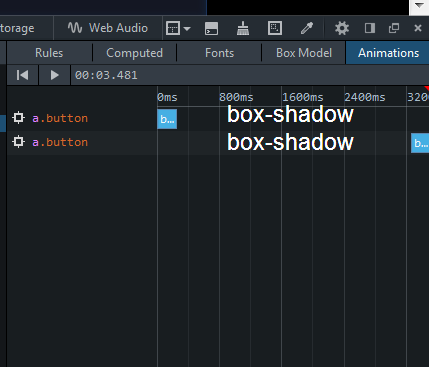
Task: Dock devtools to side of window
Action: [370, 28]
